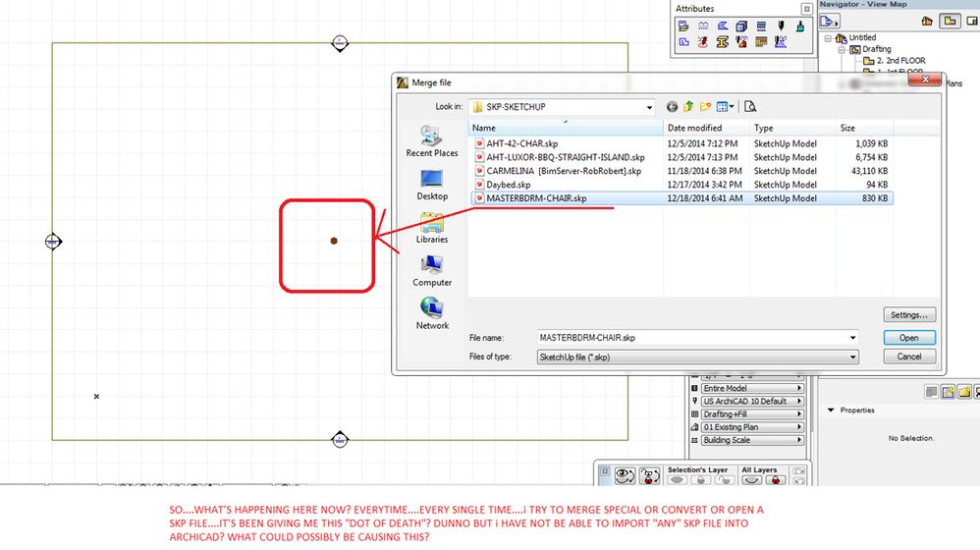980x550 pixels.
Task: Sort files by Size column header
Action: pyautogui.click(x=865, y=128)
